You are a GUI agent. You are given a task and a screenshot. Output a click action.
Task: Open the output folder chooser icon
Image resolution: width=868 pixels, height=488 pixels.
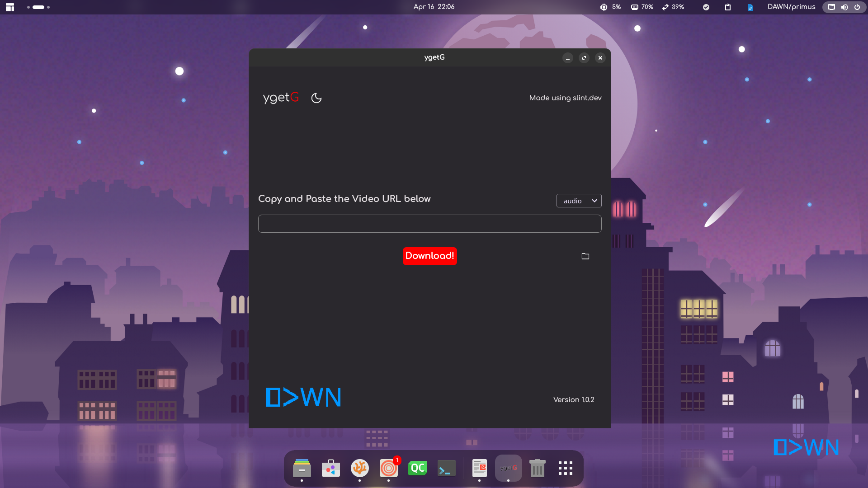[x=585, y=256]
